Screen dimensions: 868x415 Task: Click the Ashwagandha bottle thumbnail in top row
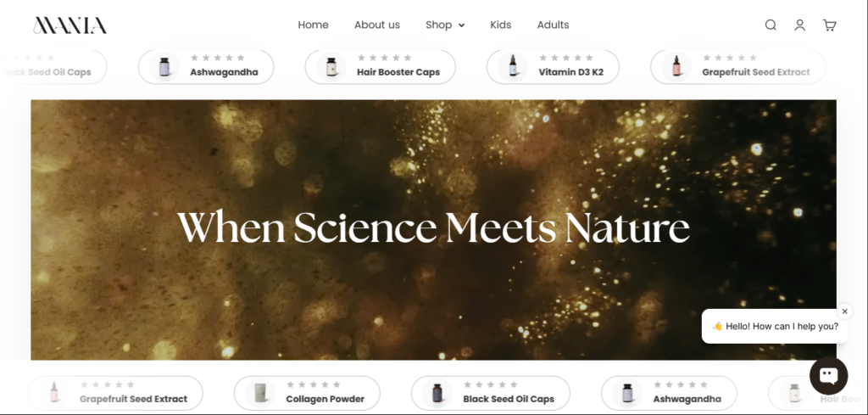click(x=164, y=67)
